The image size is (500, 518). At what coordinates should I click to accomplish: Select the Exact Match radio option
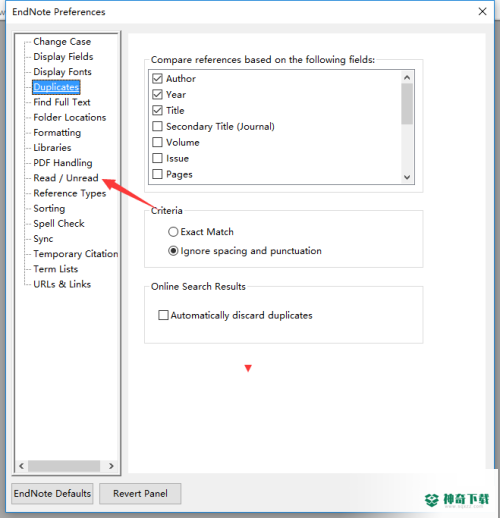pyautogui.click(x=173, y=232)
